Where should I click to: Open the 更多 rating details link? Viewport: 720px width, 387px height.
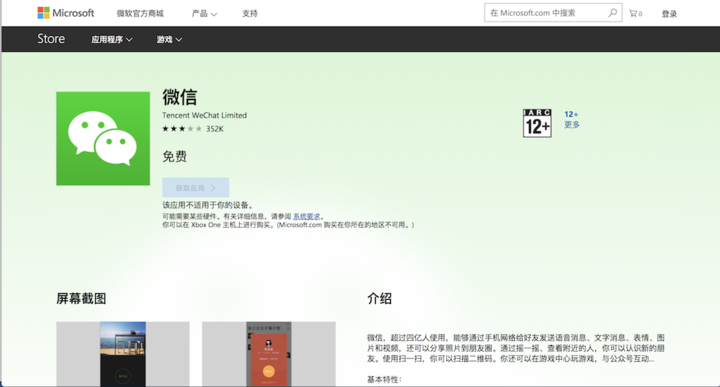(x=572, y=124)
